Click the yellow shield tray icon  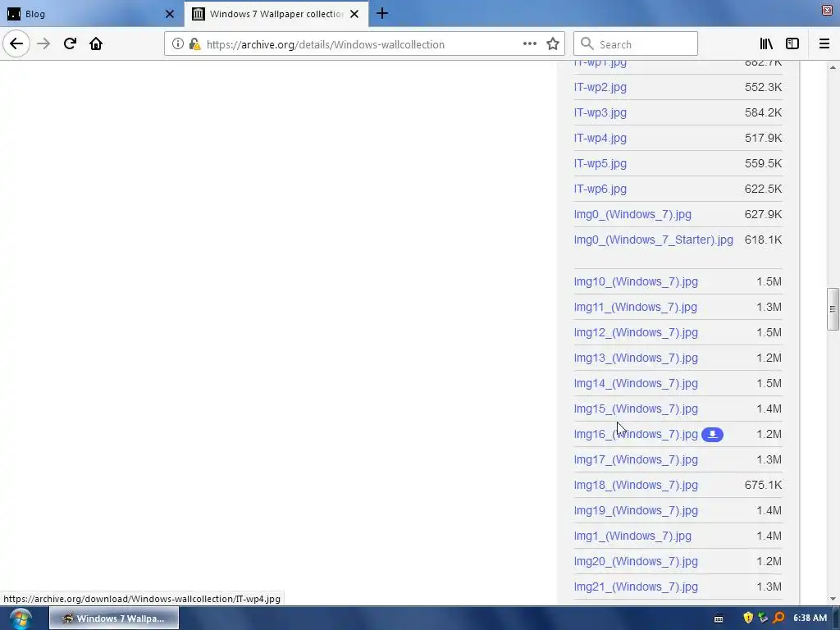[x=748, y=618]
